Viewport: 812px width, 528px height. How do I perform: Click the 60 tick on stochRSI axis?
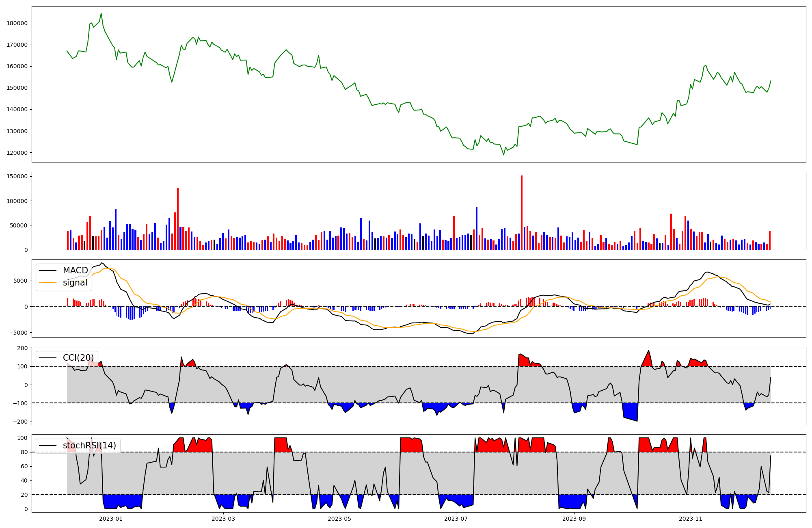(x=24, y=466)
